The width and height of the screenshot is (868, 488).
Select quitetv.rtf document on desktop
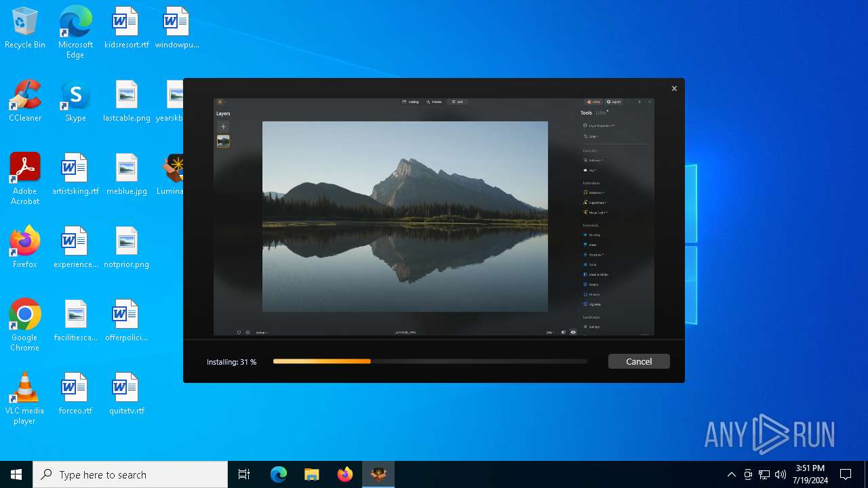[x=126, y=394]
